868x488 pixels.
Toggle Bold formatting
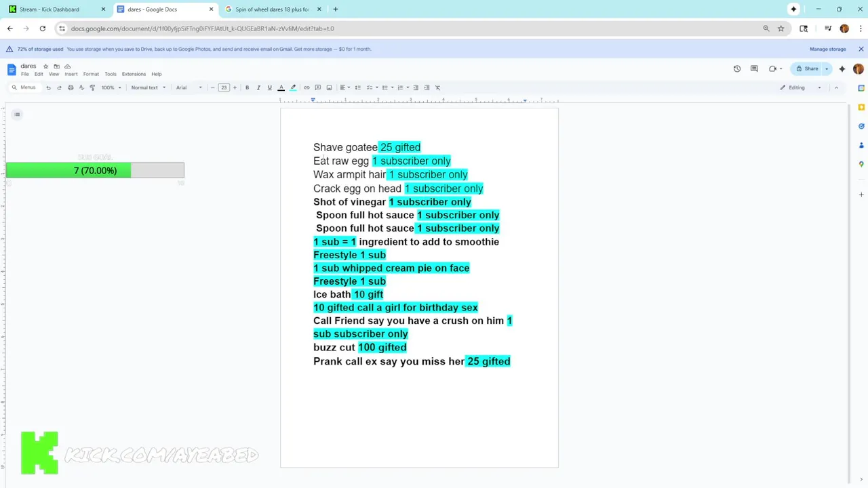coord(247,87)
